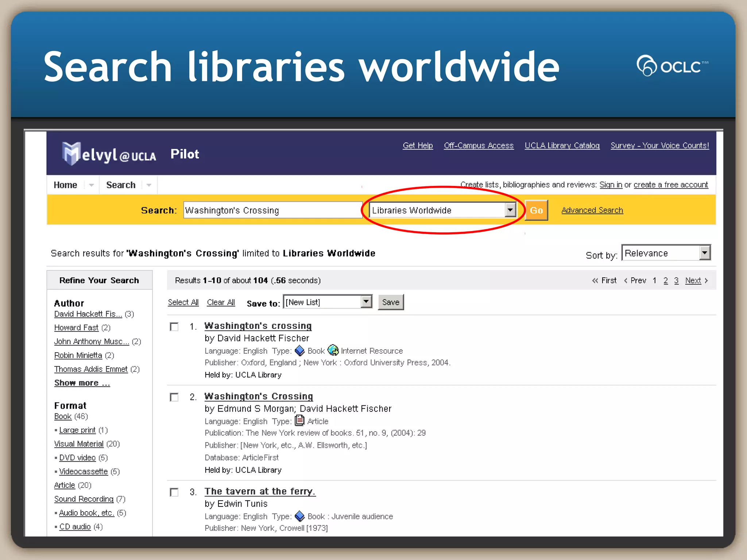Click the First page double-arrow icon
This screenshot has width=747, height=560.
(595, 280)
